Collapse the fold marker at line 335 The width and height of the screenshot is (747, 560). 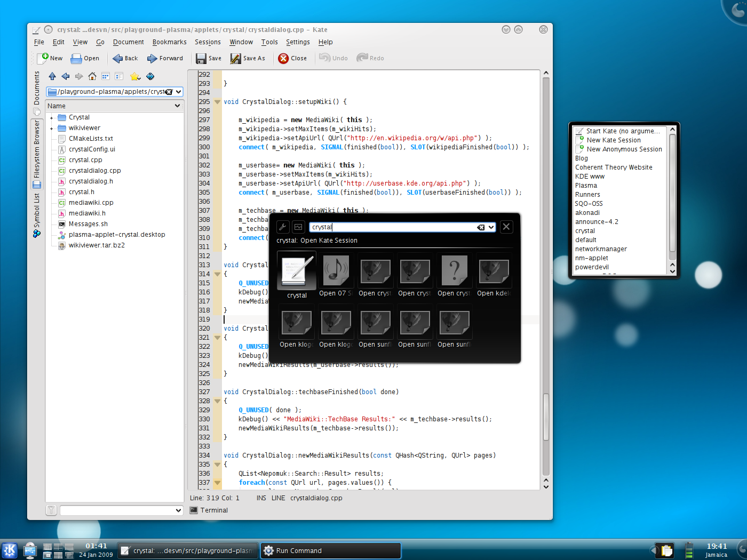tap(217, 465)
